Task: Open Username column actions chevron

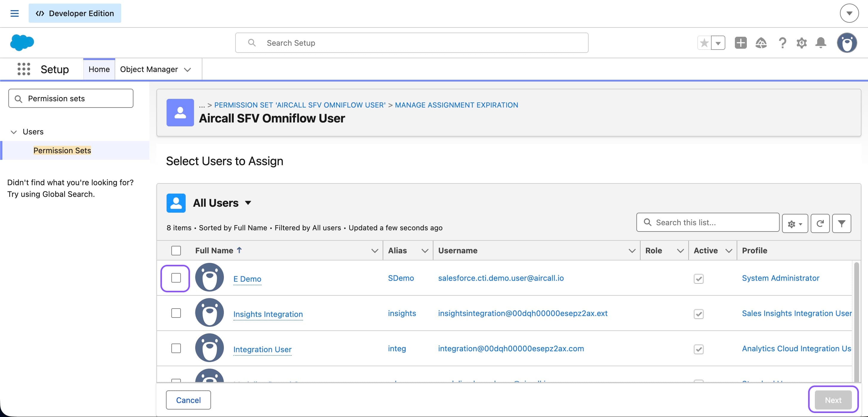Action: [632, 251]
